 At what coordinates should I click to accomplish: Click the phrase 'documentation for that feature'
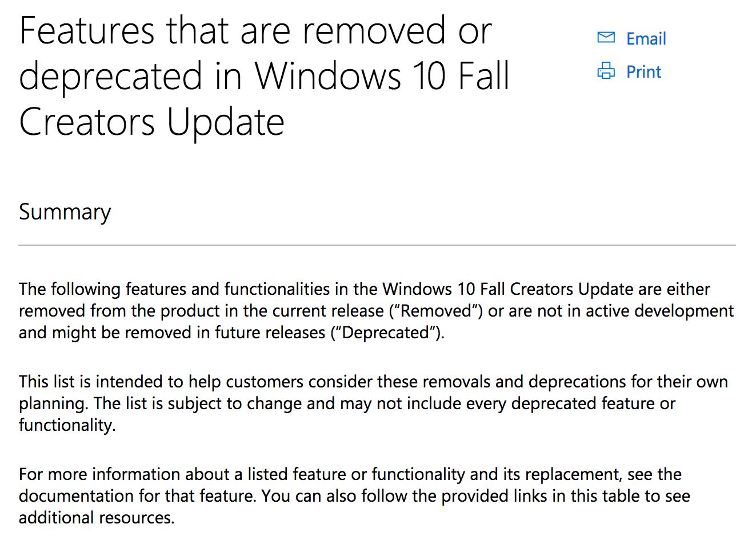tap(137, 496)
